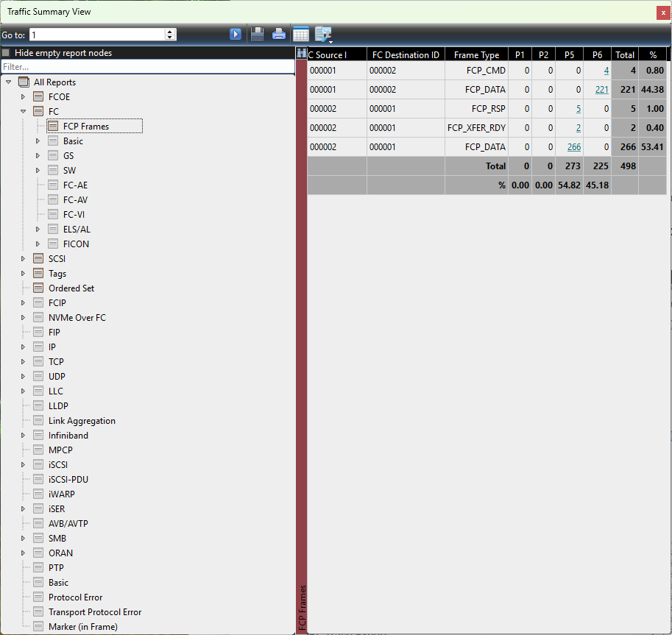672x635 pixels.
Task: Select FIP report in tree
Action: (54, 332)
